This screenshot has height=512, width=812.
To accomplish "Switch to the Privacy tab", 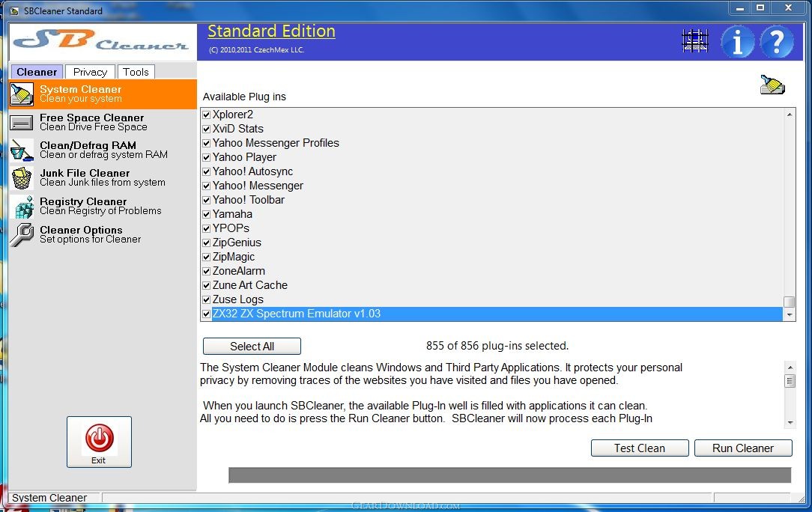I will tap(90, 72).
